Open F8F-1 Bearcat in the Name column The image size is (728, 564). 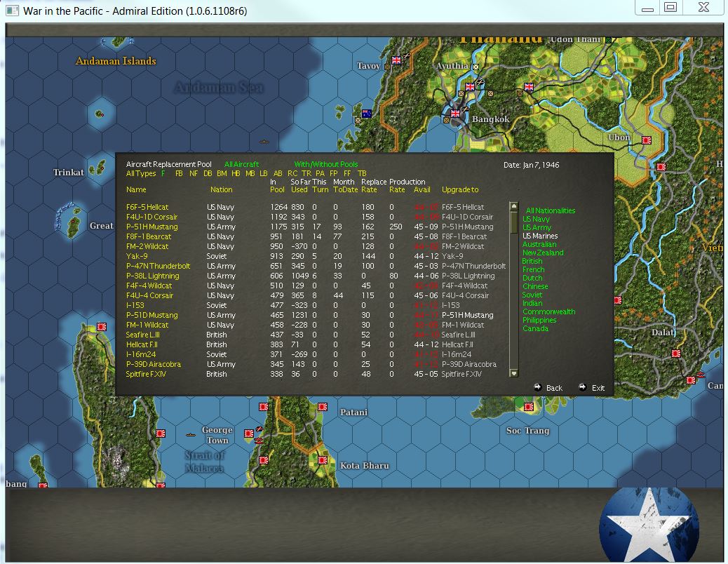click(149, 236)
